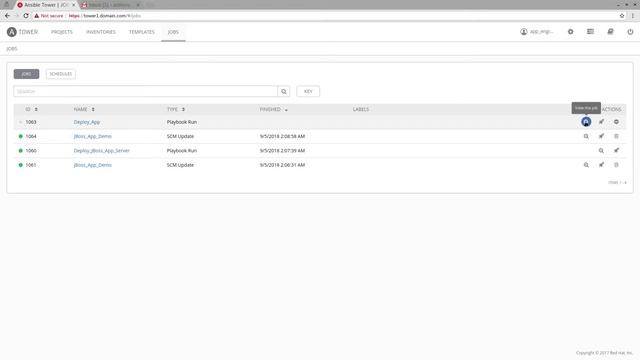Click job ID 1061
640x360 pixels.
click(31, 165)
